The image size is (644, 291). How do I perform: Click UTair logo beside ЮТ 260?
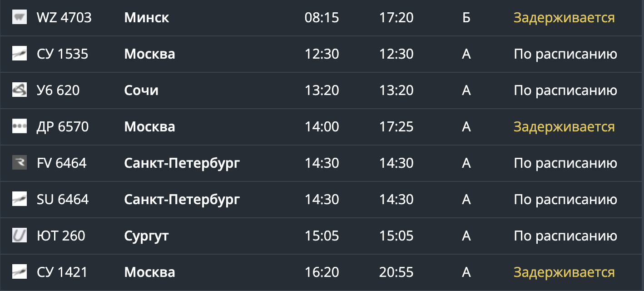20,236
